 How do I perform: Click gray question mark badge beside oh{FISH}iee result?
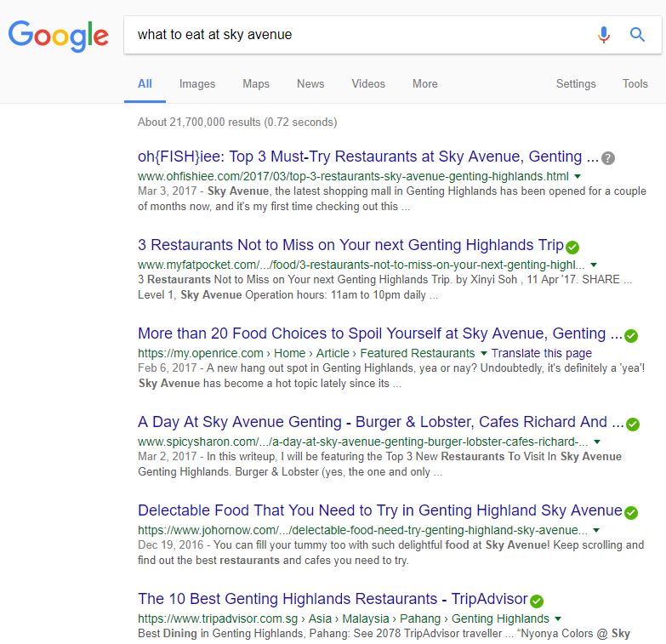click(x=608, y=158)
